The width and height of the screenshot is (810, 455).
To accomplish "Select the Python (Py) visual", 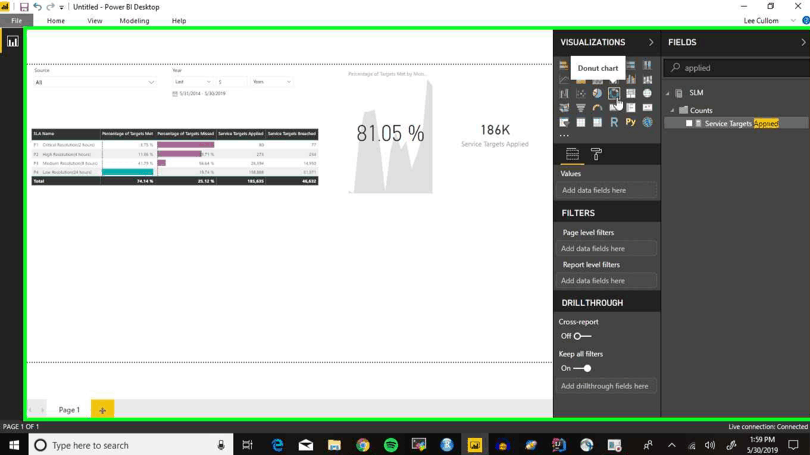I will pos(631,122).
